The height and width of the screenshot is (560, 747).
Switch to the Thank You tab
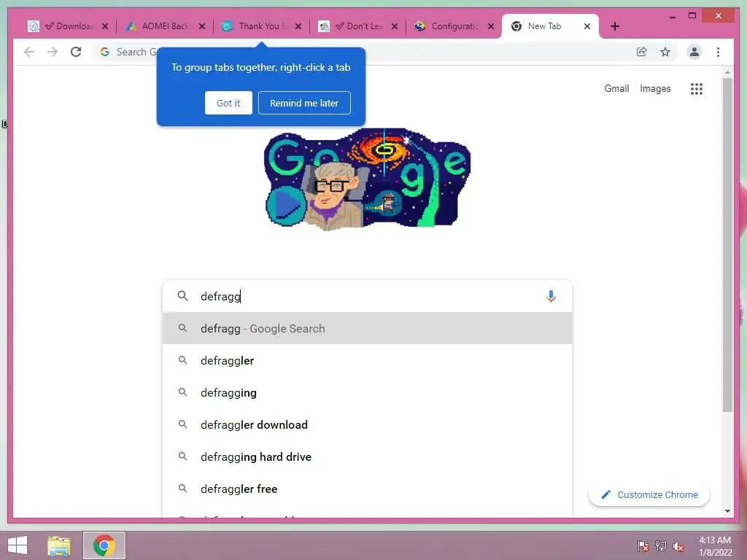[x=261, y=26]
